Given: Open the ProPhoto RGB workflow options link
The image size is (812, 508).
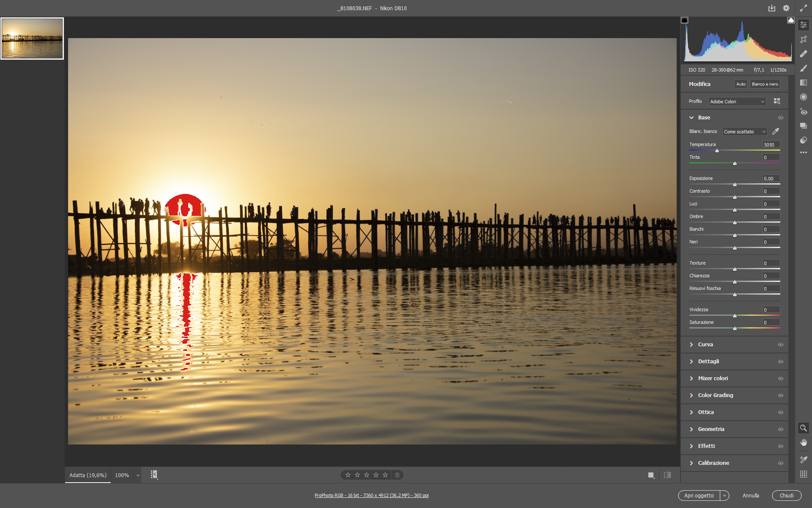Looking at the screenshot, I should [371, 495].
